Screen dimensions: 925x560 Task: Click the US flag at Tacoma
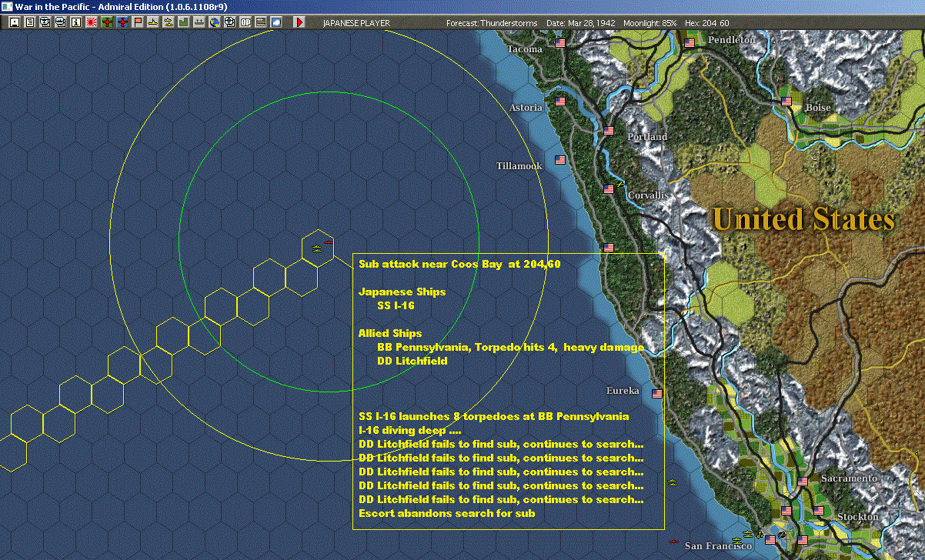pyautogui.click(x=560, y=43)
